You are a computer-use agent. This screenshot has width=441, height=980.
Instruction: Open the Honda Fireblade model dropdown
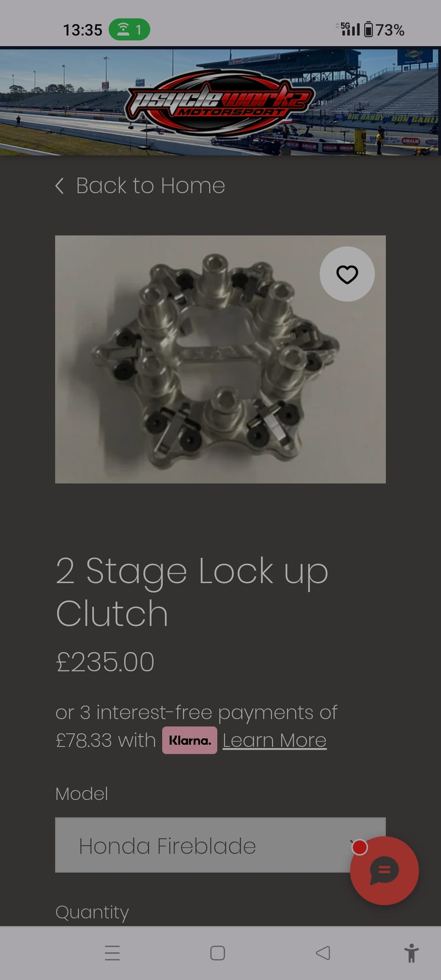(x=220, y=845)
